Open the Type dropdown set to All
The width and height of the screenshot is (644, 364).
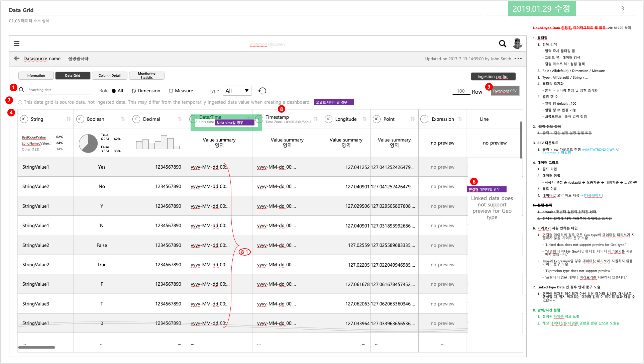click(237, 91)
